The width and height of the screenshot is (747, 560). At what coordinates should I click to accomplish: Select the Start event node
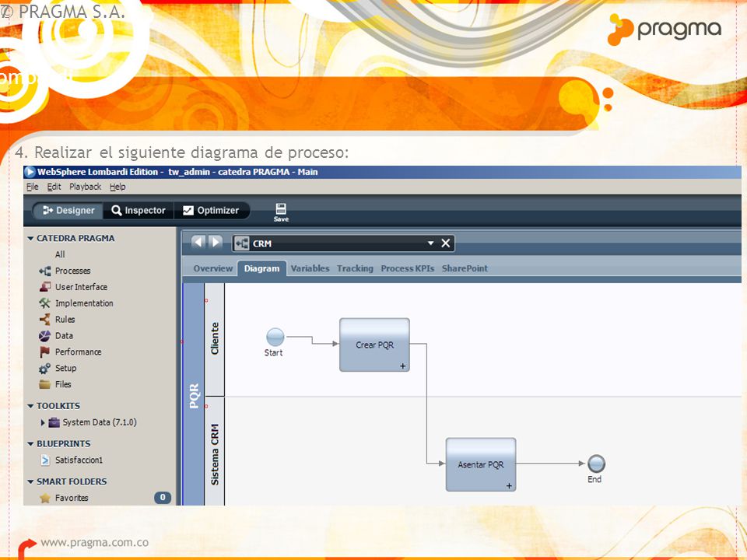coord(275,337)
